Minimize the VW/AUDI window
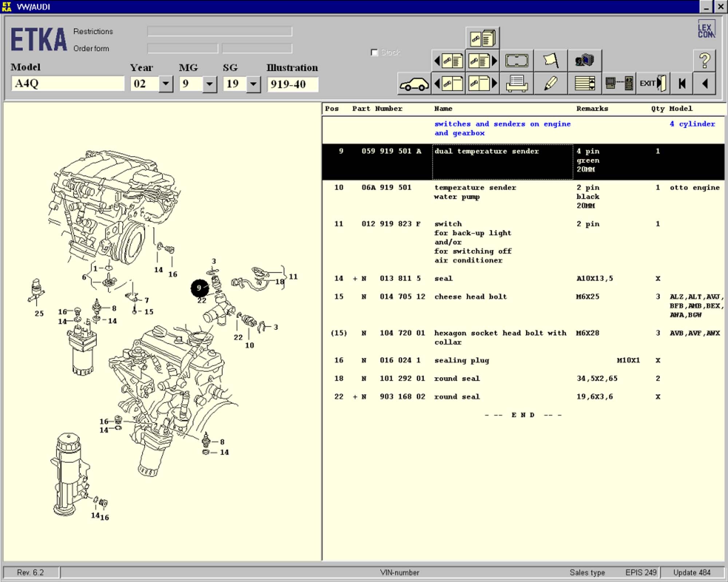 (x=706, y=7)
